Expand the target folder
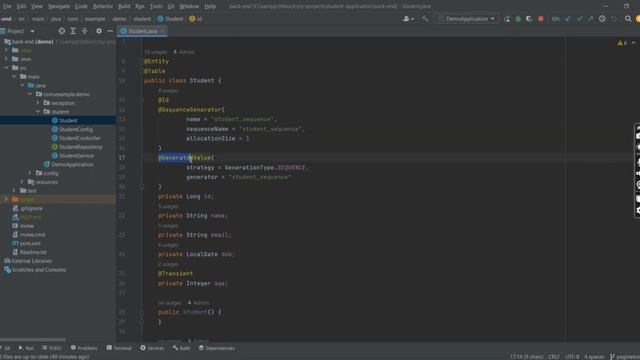 (7, 199)
